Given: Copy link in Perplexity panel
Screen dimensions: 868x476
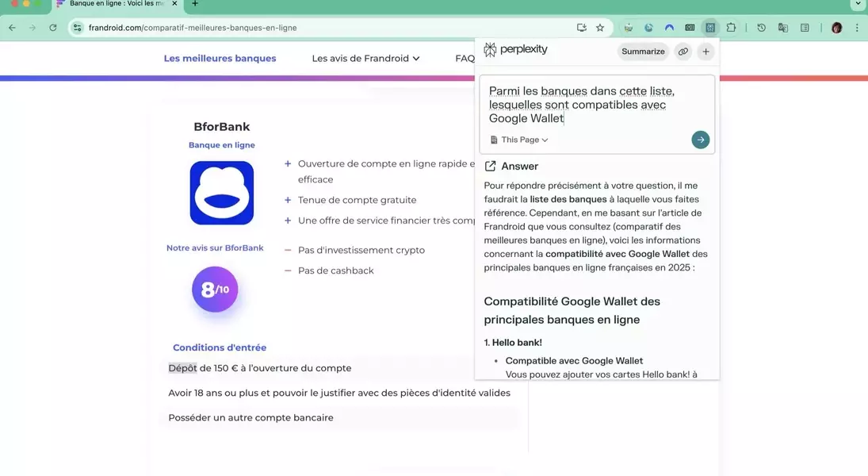Looking at the screenshot, I should point(683,52).
